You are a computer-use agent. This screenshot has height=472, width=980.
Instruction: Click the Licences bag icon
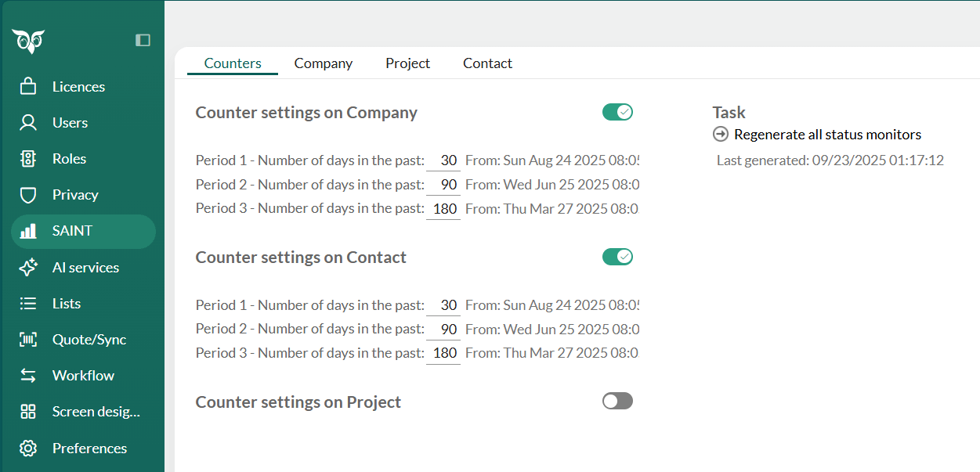pyautogui.click(x=28, y=86)
